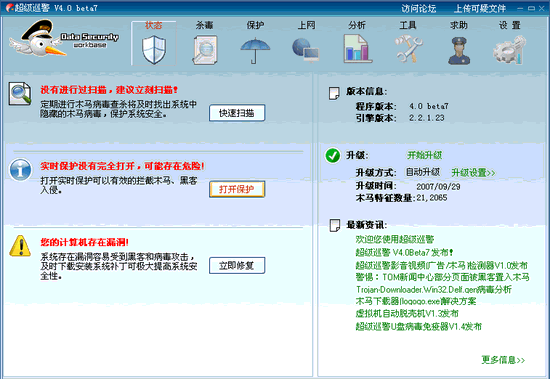The width and height of the screenshot is (550, 379).
Task: Click the app icon in the title bar
Action: click(x=9, y=8)
